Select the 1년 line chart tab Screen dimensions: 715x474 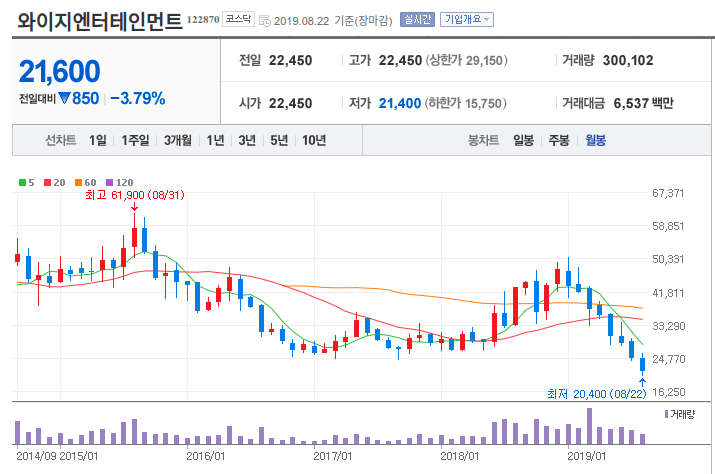(x=215, y=141)
